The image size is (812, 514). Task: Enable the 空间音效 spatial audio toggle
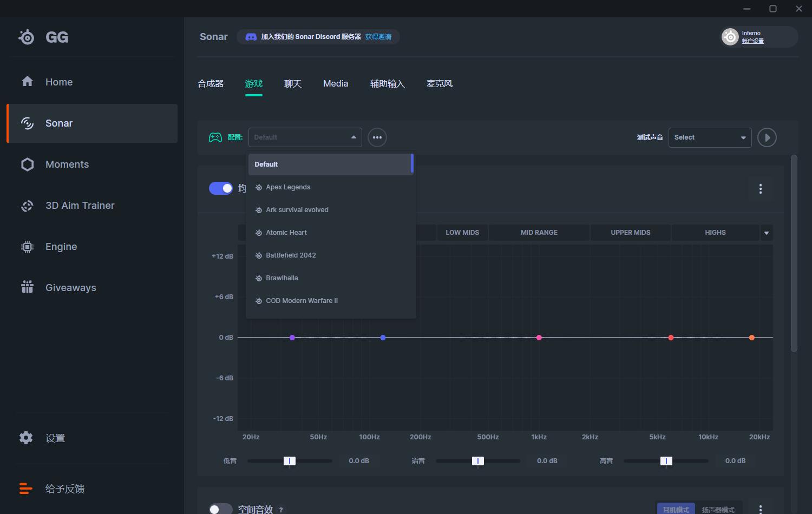click(x=220, y=509)
